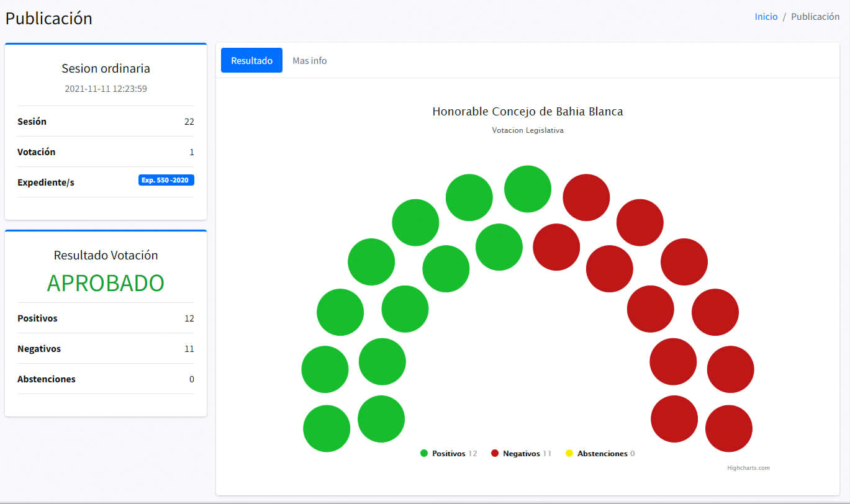Select the topmost red seat circle
This screenshot has height=504, width=850.
pyautogui.click(x=586, y=197)
